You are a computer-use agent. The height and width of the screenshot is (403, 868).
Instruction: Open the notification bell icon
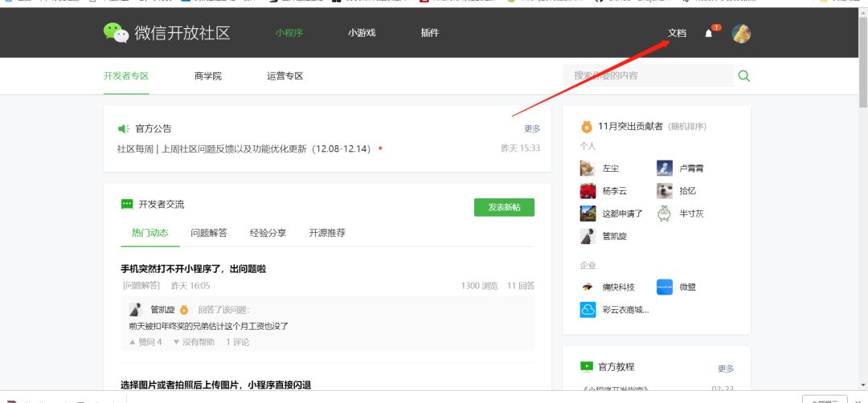pos(709,33)
